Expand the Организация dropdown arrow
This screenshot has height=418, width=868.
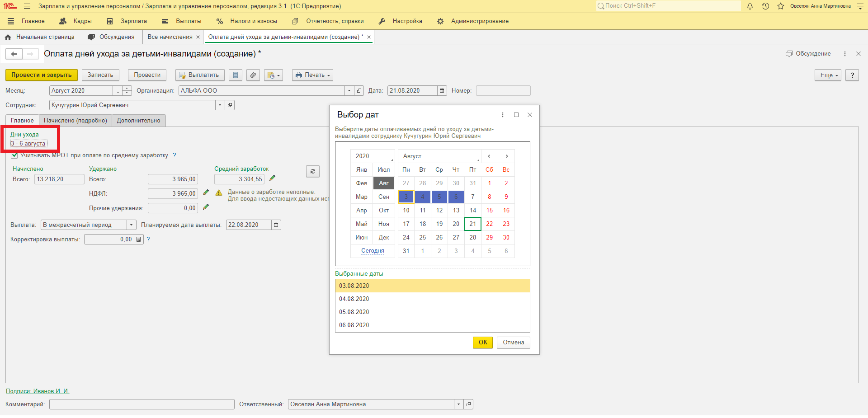coord(349,91)
